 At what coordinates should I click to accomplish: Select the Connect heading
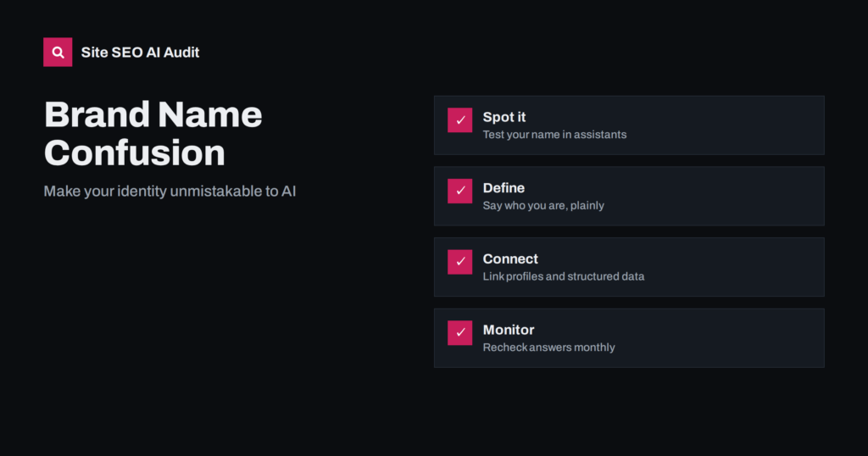coord(509,259)
